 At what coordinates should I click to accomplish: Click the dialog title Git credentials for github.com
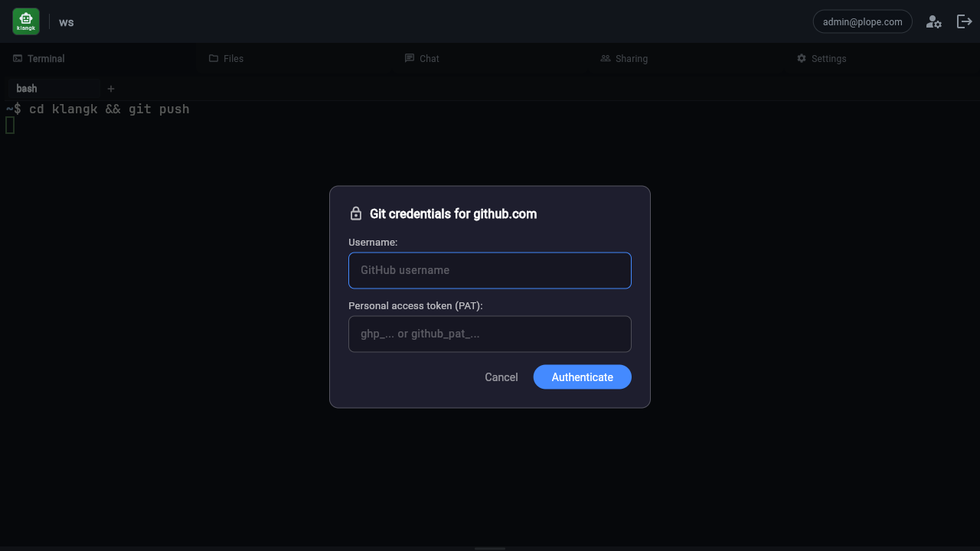(x=453, y=214)
